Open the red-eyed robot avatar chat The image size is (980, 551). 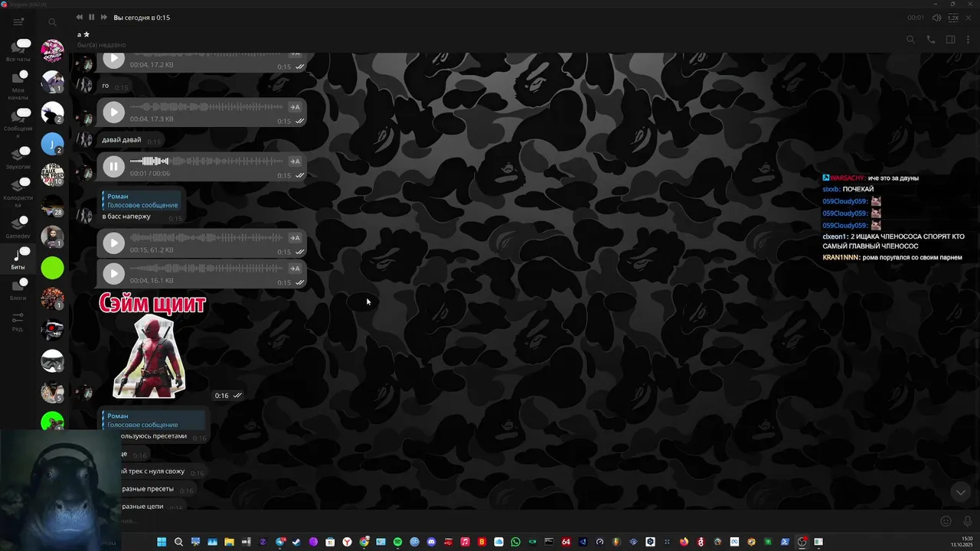52,330
